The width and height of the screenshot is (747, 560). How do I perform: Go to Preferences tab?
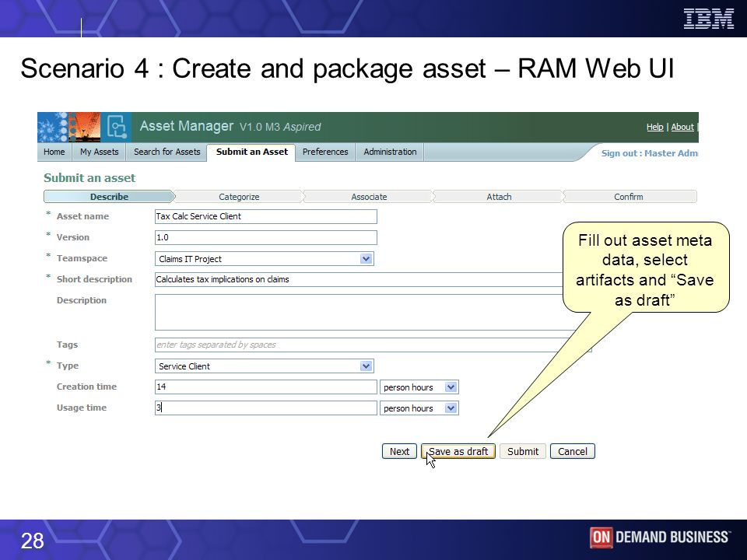tap(325, 152)
